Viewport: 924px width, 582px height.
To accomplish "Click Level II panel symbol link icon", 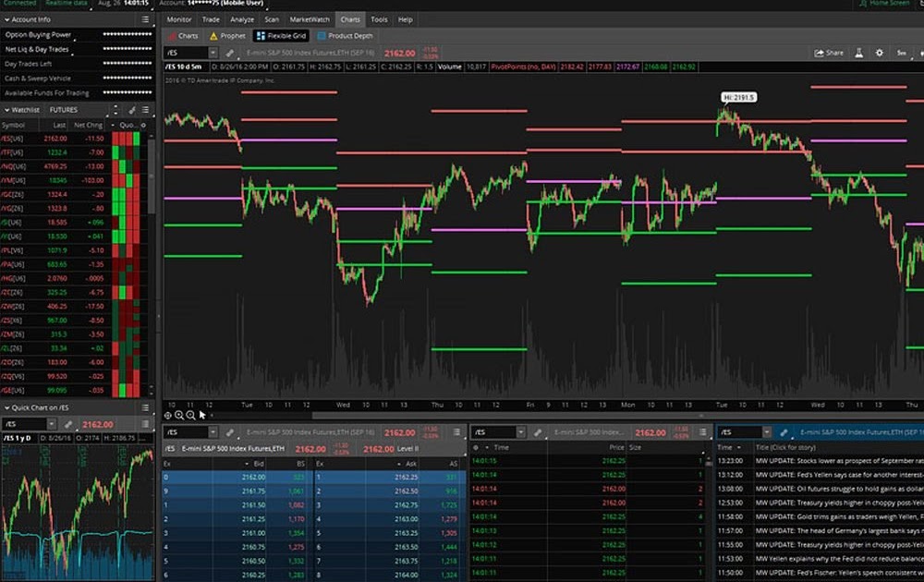I will 230,432.
